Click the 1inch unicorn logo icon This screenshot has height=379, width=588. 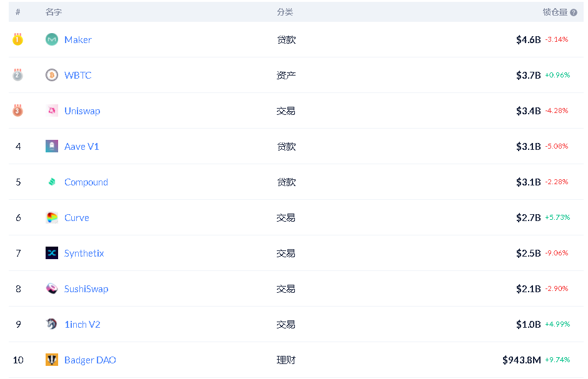[x=52, y=324]
